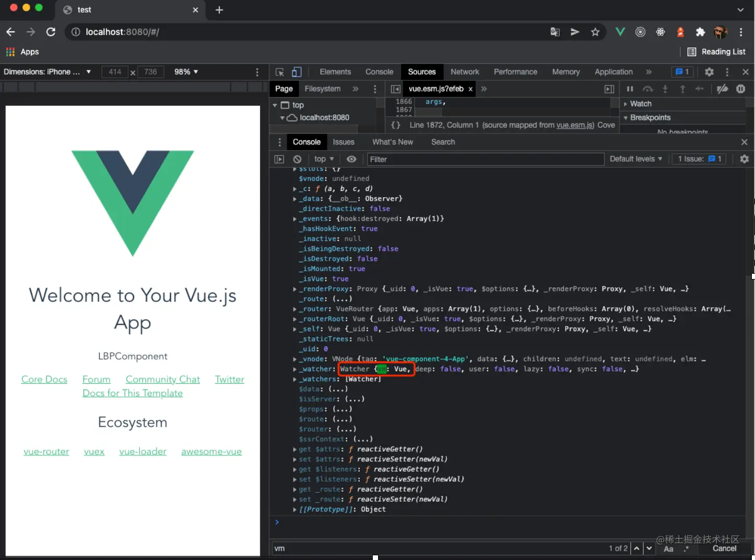Screen dimensions: 755x560
Task: Open the Reading List
Action: click(x=716, y=52)
